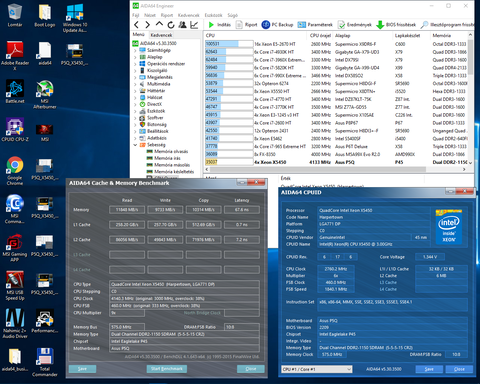Open the Windows 10 Update Assistant shortcut
This screenshot has width=480, height=384.
[75, 18]
